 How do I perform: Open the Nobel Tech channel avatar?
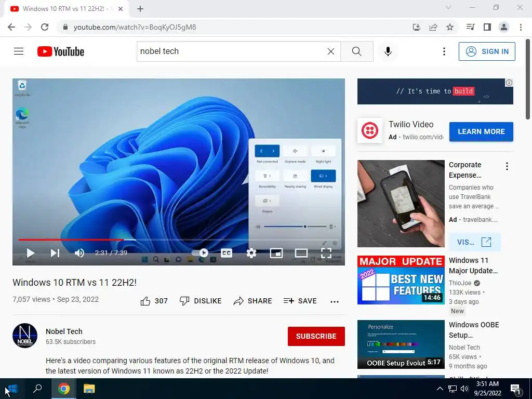coord(25,336)
